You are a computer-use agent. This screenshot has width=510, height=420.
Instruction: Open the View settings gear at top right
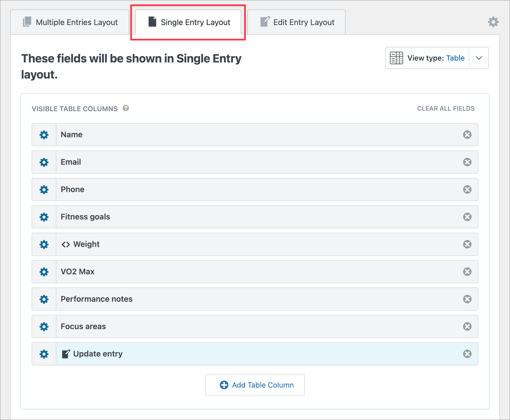point(493,22)
